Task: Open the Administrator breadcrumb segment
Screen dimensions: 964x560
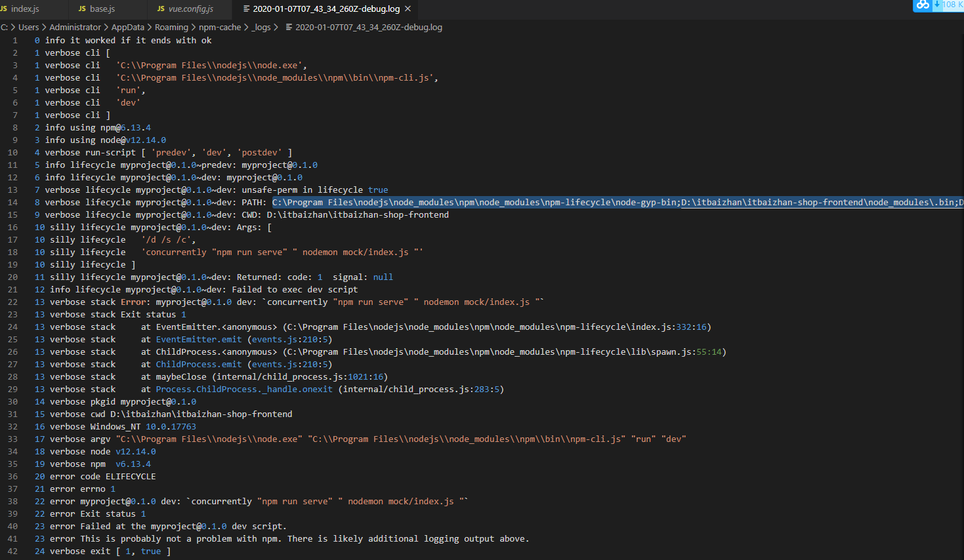Action: pyautogui.click(x=75, y=28)
